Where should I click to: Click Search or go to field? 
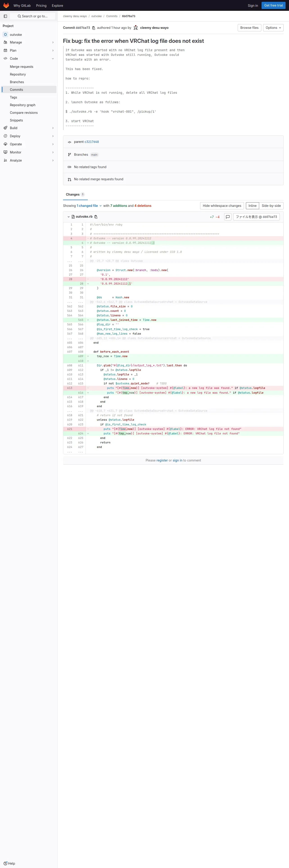tap(33, 16)
